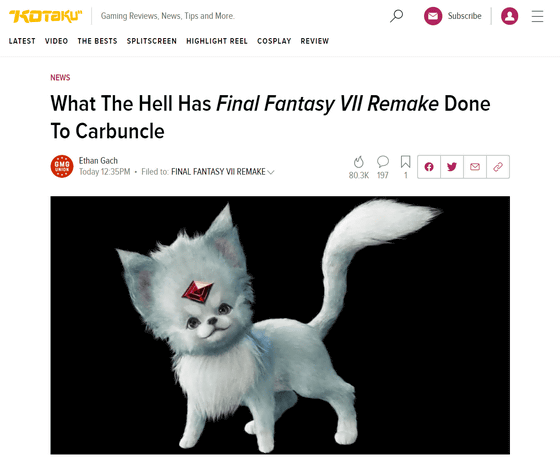Click the Carbuncle article image
560x460 pixels.
click(x=280, y=325)
